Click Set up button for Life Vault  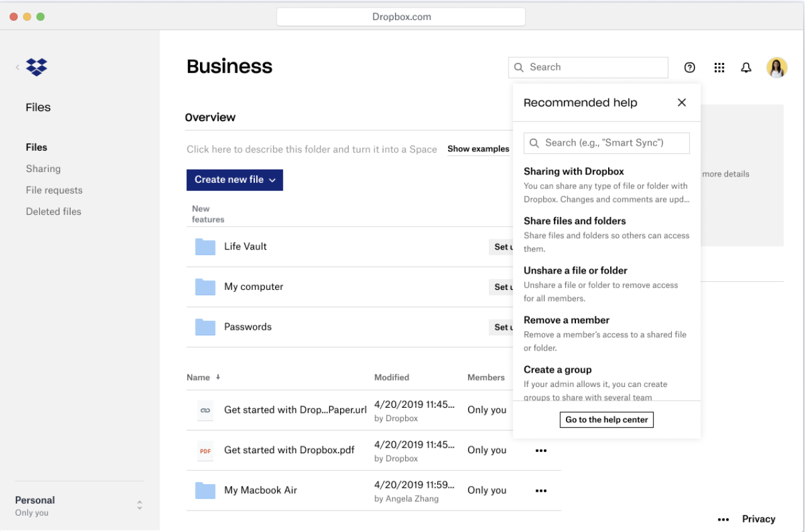pyautogui.click(x=502, y=247)
